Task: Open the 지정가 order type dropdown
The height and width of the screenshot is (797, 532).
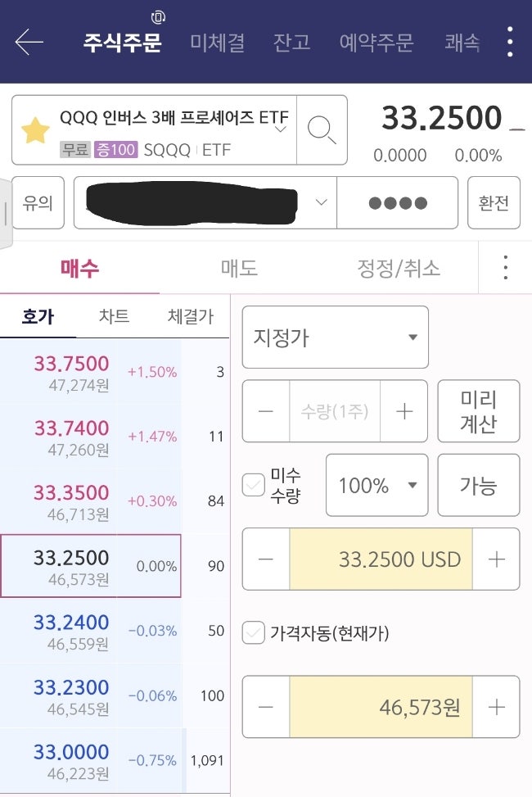Action: tap(336, 337)
